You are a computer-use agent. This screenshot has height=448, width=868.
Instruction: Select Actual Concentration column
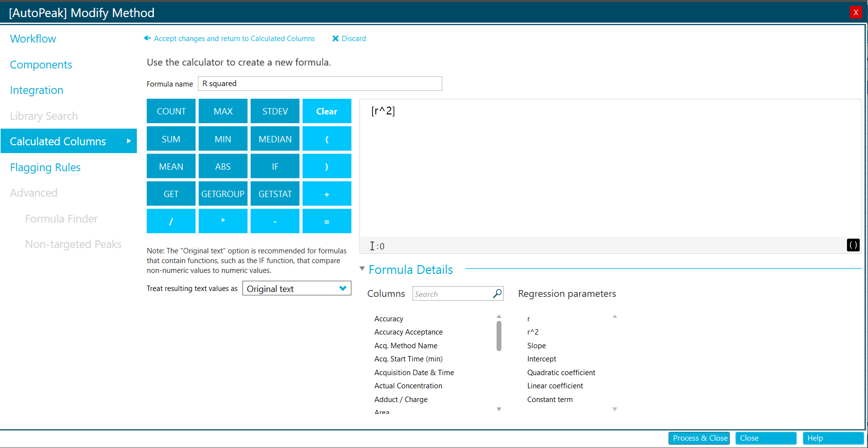pyautogui.click(x=408, y=386)
